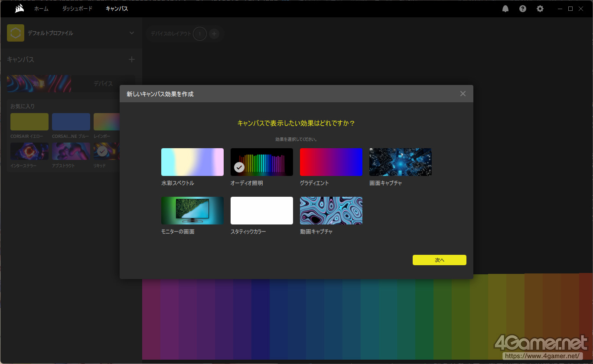593x364 pixels.
Task: Pick the グラディエント effect thumbnail
Action: tap(331, 162)
